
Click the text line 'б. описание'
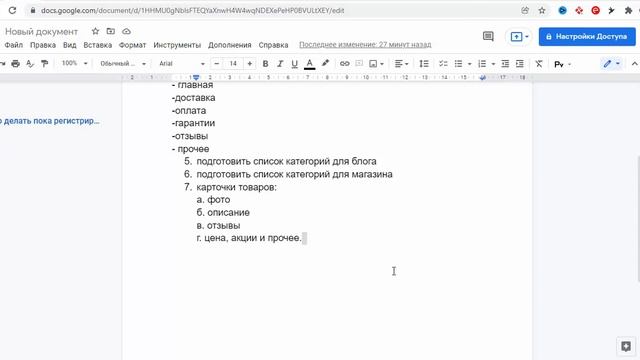coord(223,213)
